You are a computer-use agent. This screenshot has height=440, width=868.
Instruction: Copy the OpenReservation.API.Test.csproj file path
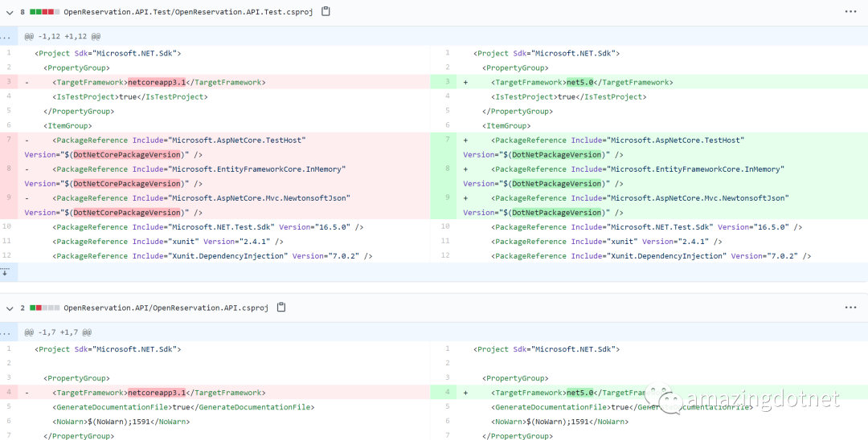(325, 11)
